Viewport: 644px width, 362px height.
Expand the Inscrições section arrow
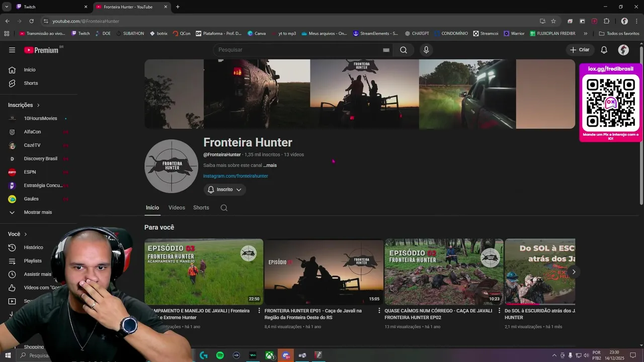click(38, 105)
